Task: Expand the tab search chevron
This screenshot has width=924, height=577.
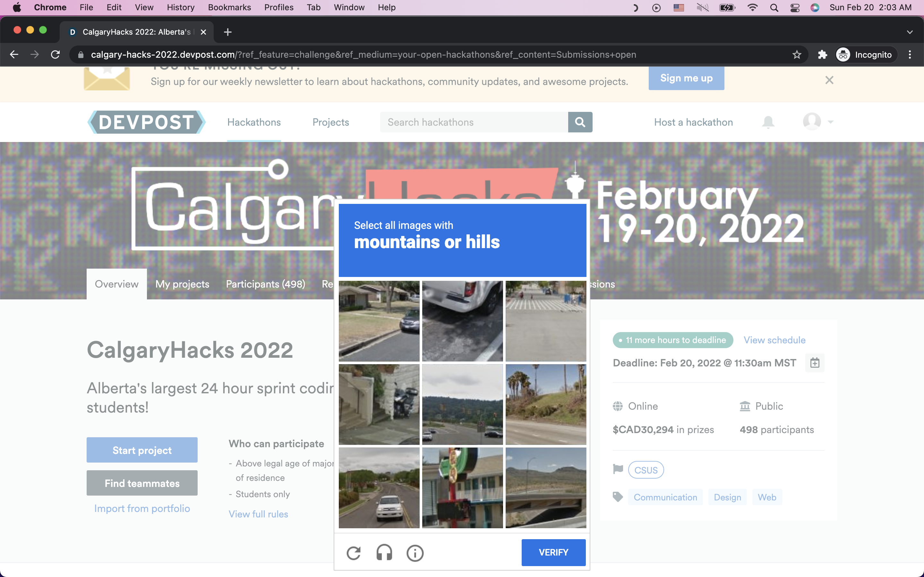Action: (x=910, y=32)
